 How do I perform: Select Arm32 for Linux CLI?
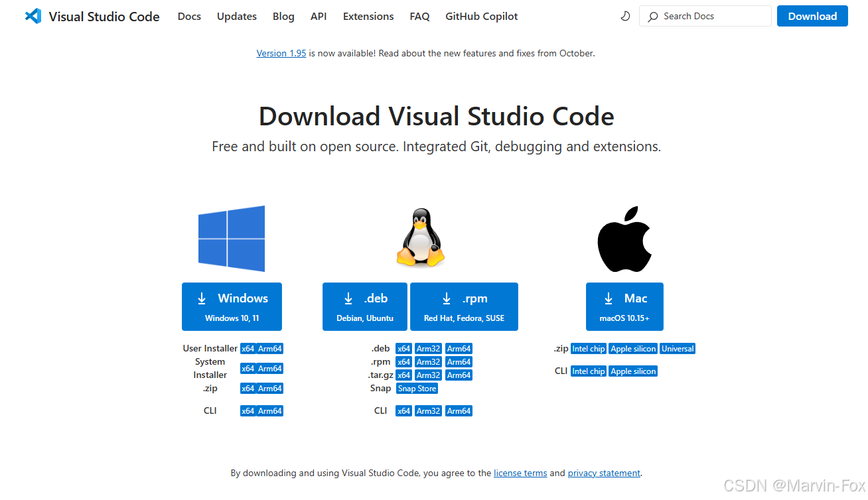click(x=429, y=411)
